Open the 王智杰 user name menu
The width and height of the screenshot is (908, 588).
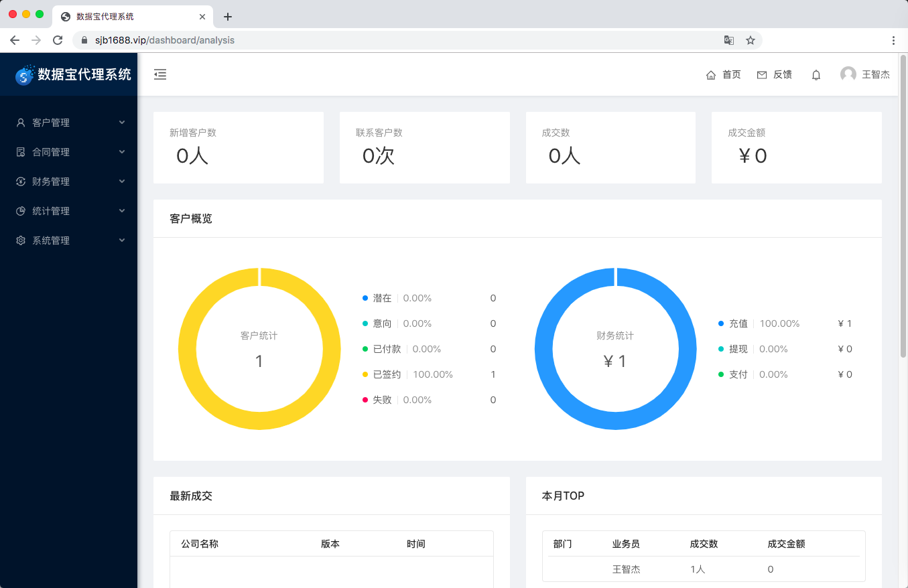[876, 75]
